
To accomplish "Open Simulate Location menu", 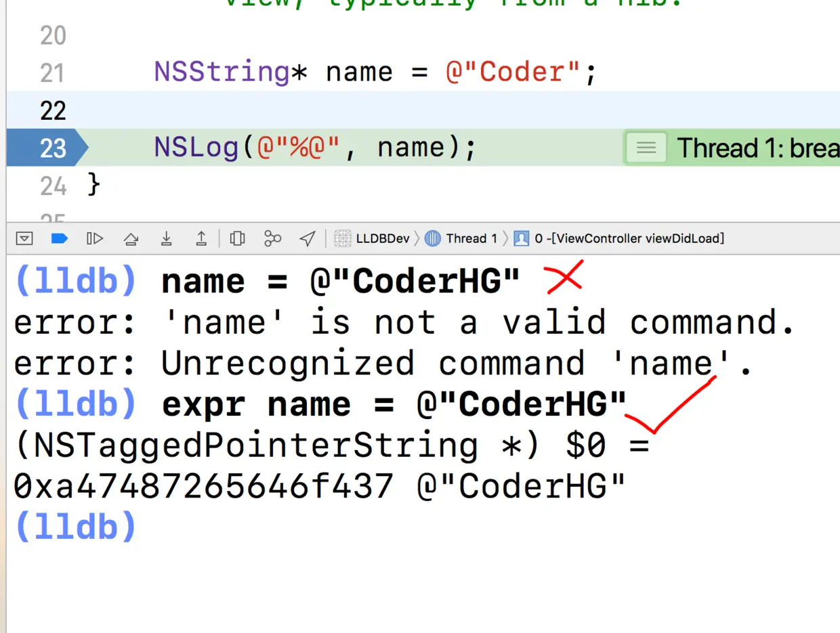I will (x=308, y=238).
